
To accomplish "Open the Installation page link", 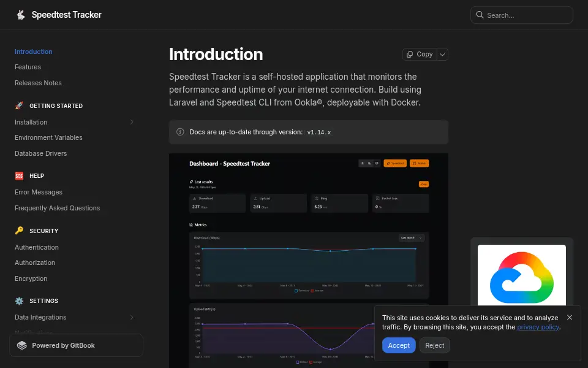I will coord(31,122).
